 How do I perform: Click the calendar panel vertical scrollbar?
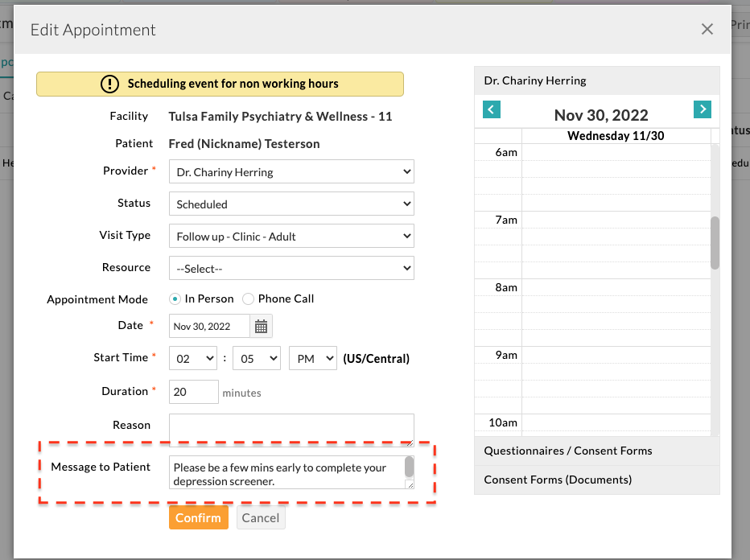715,242
